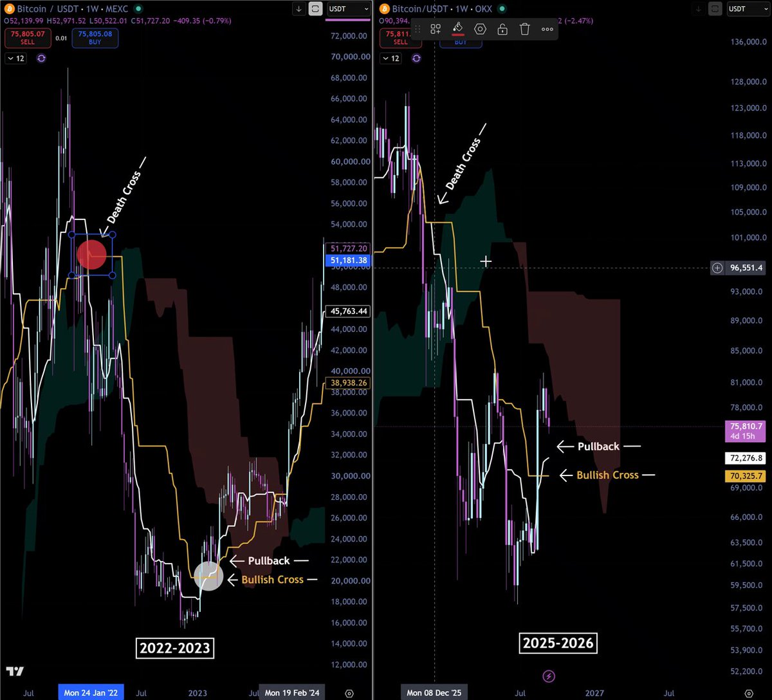Collapse the 12 indicators legend on OKX chart

pos(391,58)
